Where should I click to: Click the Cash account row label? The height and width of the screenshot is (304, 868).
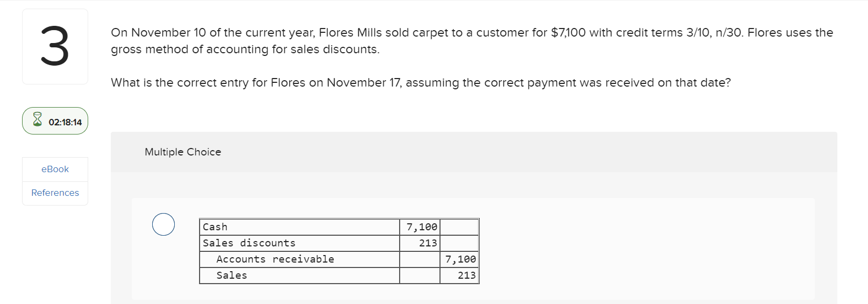coord(215,227)
